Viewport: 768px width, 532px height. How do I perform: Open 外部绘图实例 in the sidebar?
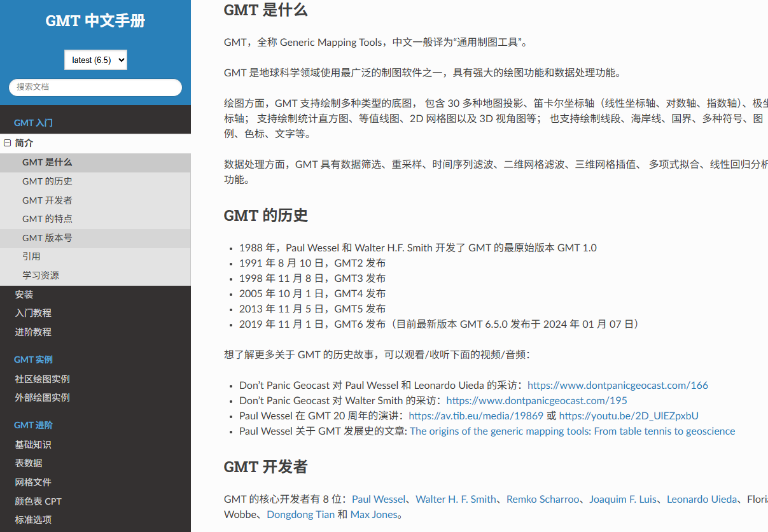[95, 398]
